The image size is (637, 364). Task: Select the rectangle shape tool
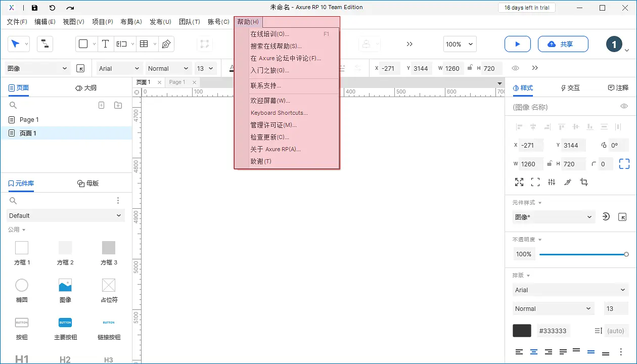(x=83, y=44)
